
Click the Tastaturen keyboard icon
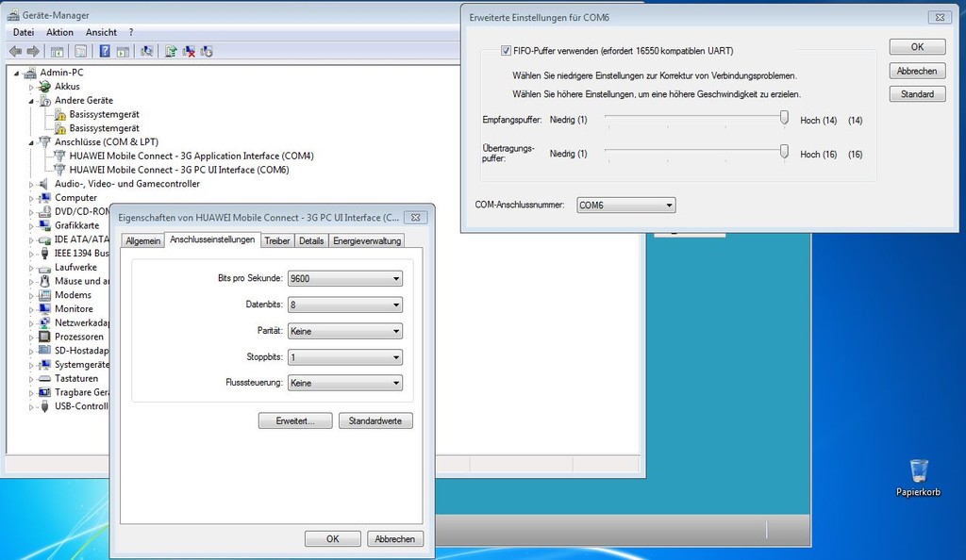(x=44, y=378)
